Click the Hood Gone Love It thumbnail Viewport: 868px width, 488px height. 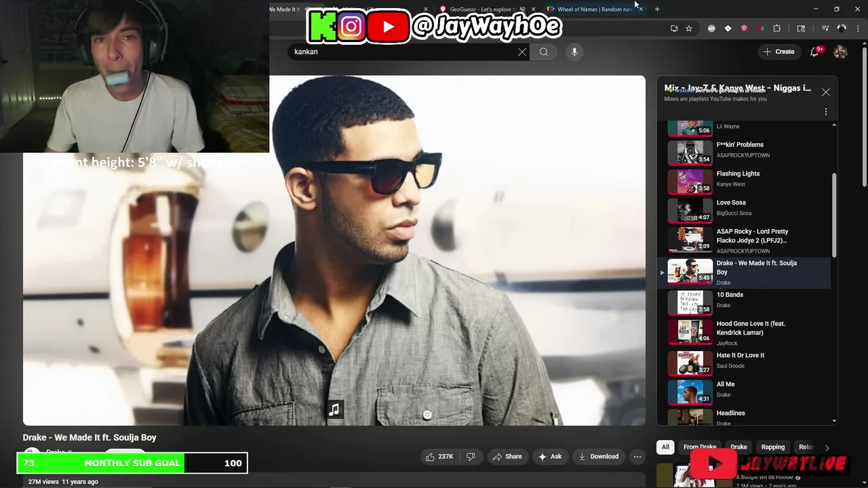(x=690, y=331)
